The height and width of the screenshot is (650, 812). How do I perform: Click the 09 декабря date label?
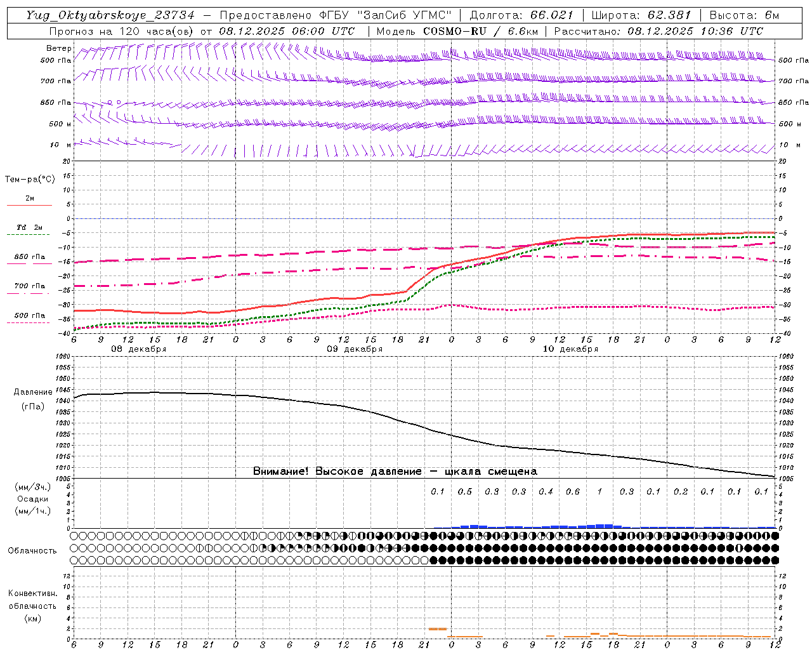[355, 349]
